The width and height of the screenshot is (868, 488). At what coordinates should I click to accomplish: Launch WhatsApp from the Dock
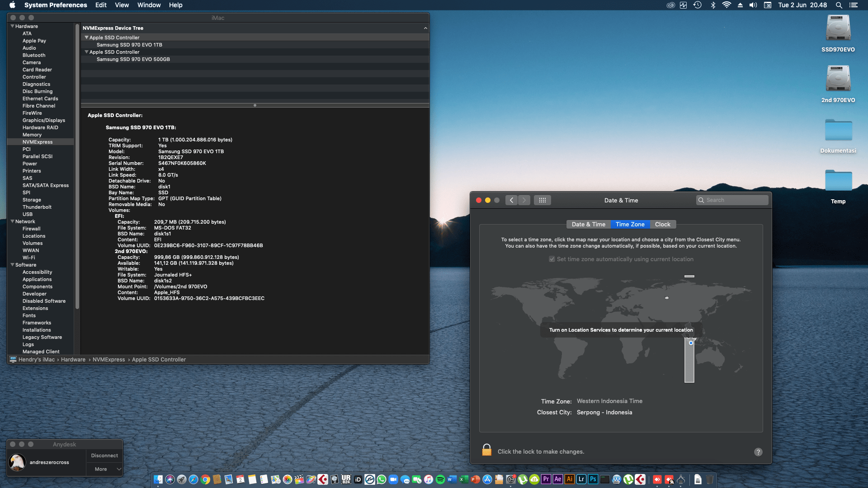(382, 479)
